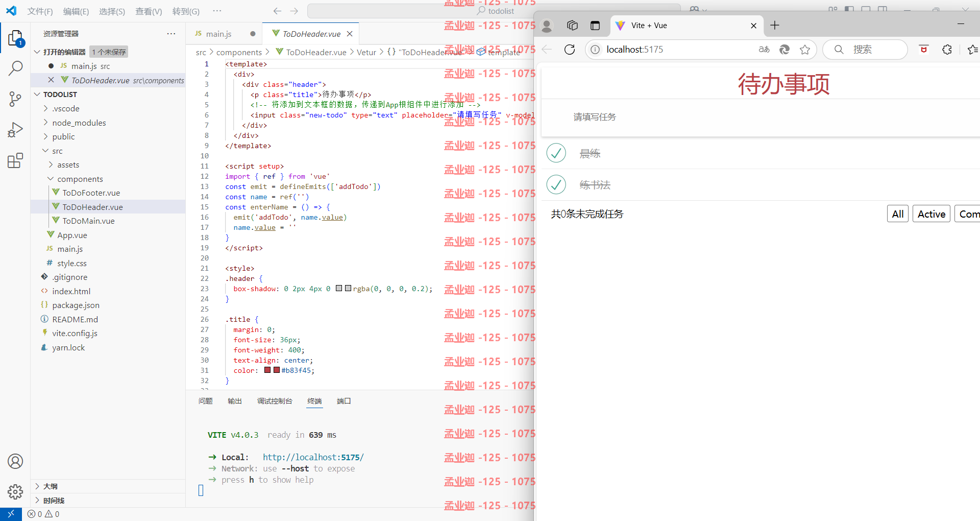980x521 pixels.
Task: Toggle completion of the 晨练 task
Action: click(x=556, y=153)
